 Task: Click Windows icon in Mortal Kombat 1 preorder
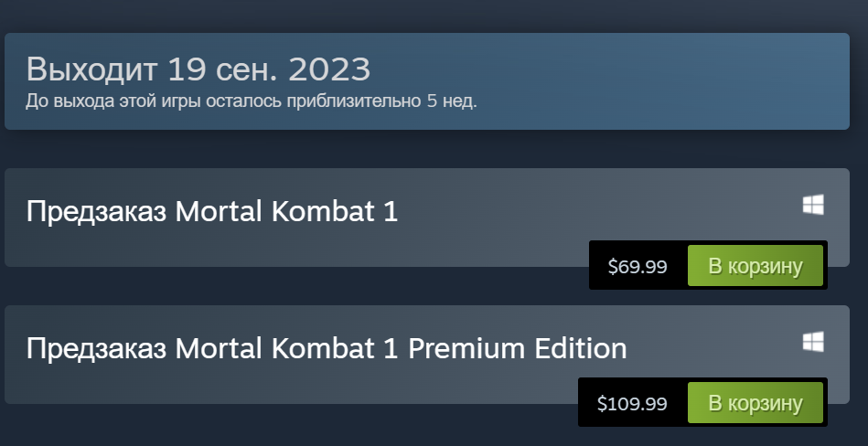point(813,205)
